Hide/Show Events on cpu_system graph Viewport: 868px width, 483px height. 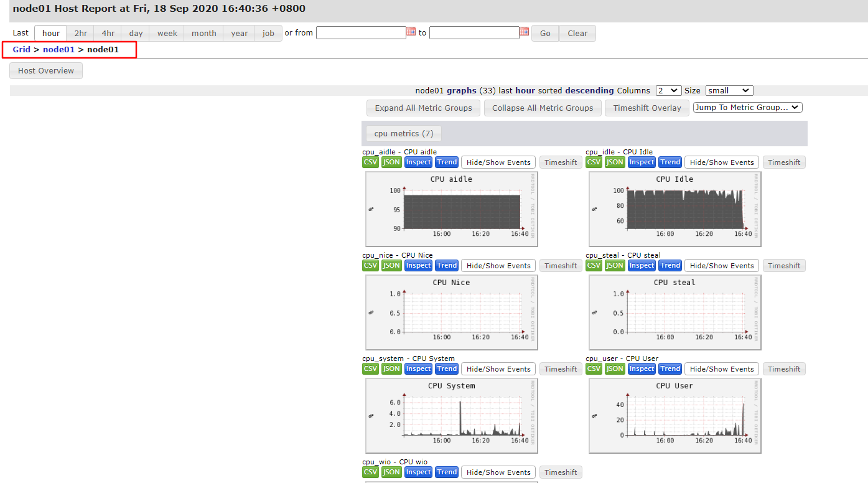(x=498, y=369)
